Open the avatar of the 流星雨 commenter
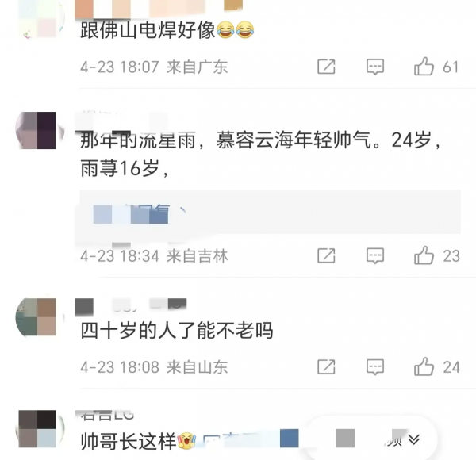 37,130
